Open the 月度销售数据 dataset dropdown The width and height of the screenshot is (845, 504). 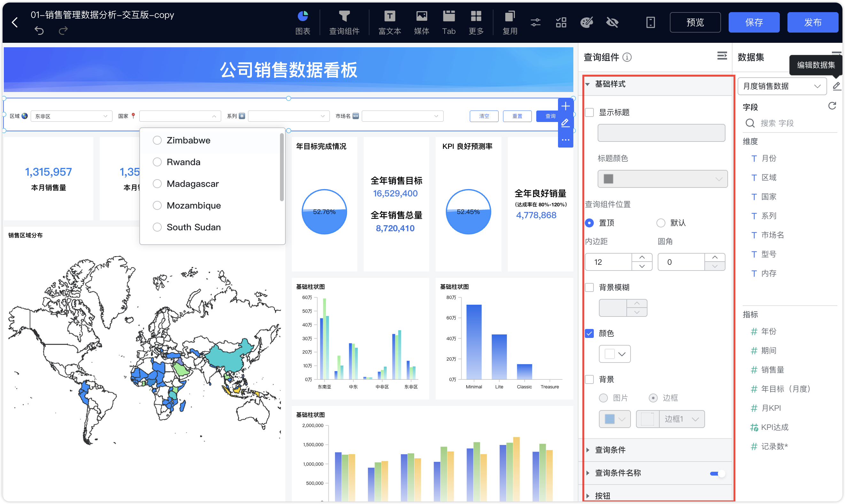pyautogui.click(x=782, y=86)
